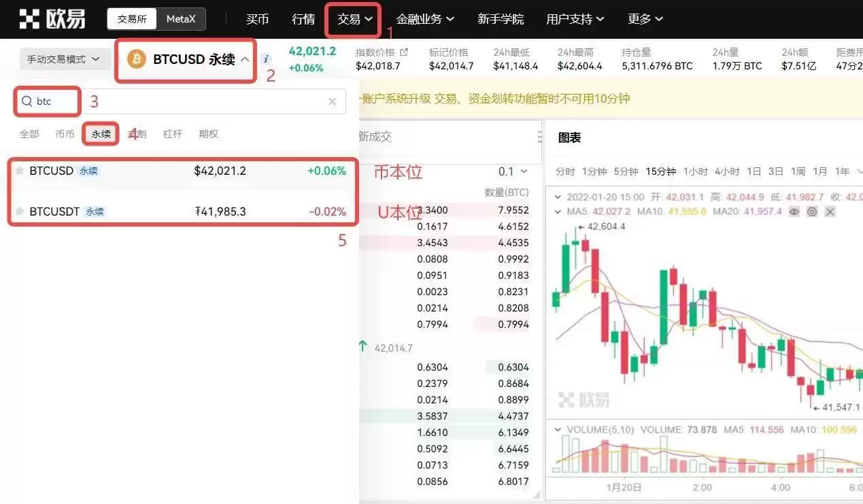Viewport: 863px width, 504px height.
Task: Select the 15分钟 chart timeframe
Action: point(660,171)
